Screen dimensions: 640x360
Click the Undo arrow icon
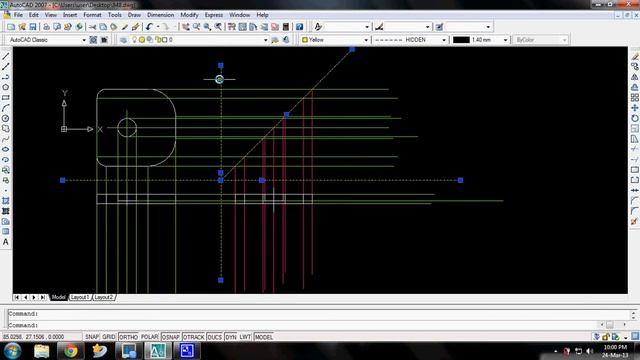[x=149, y=27]
